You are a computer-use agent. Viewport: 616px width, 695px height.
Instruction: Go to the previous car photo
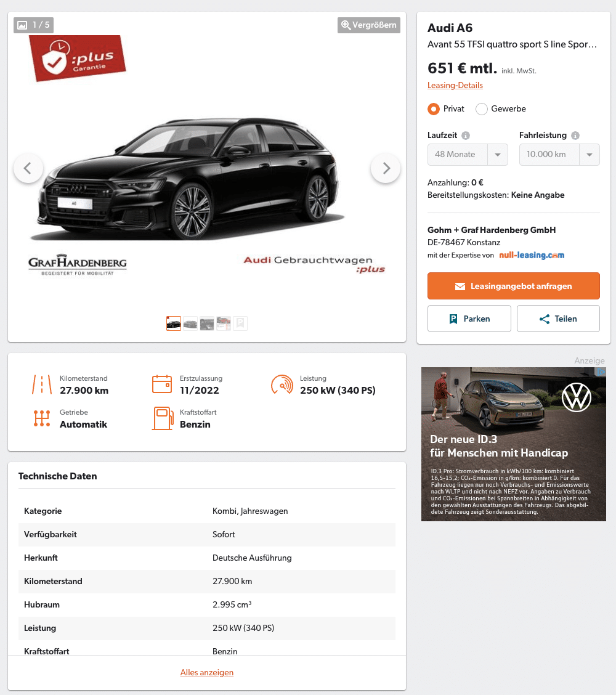click(x=28, y=168)
